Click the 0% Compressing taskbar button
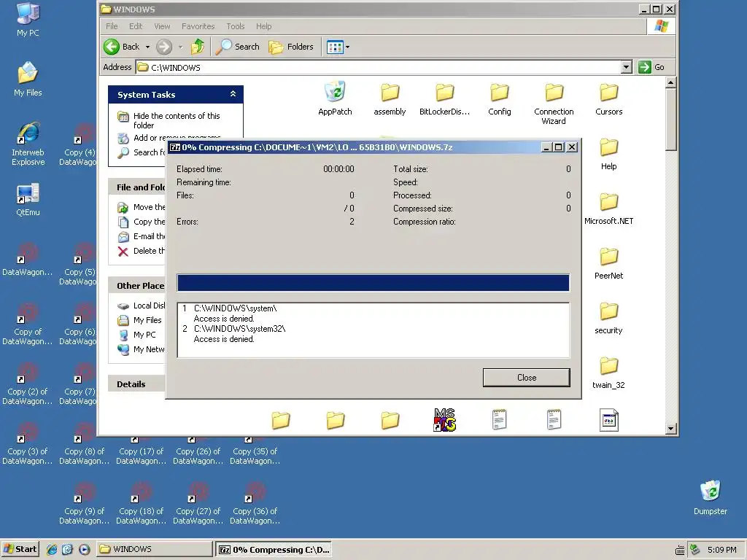Screen dimensions: 747x560 point(274,549)
